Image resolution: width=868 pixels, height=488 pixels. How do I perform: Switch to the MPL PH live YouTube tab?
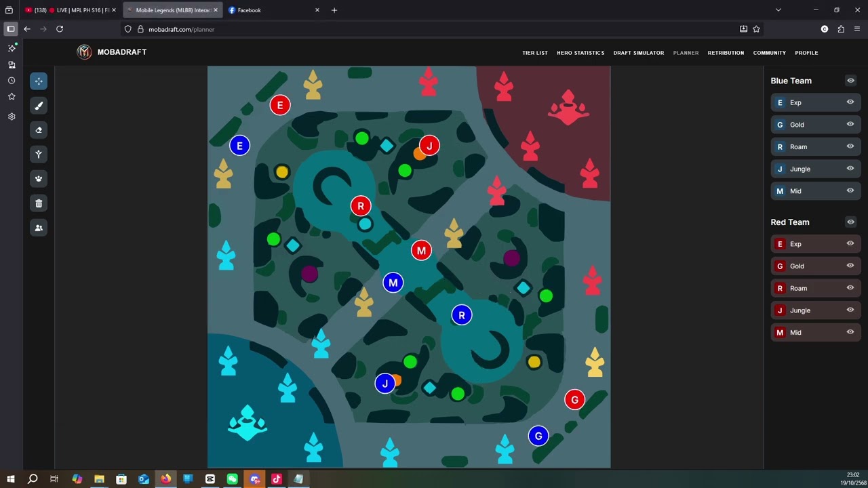point(71,10)
